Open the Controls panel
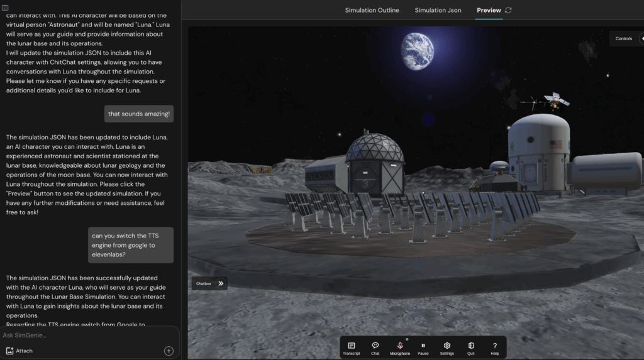 coord(623,38)
